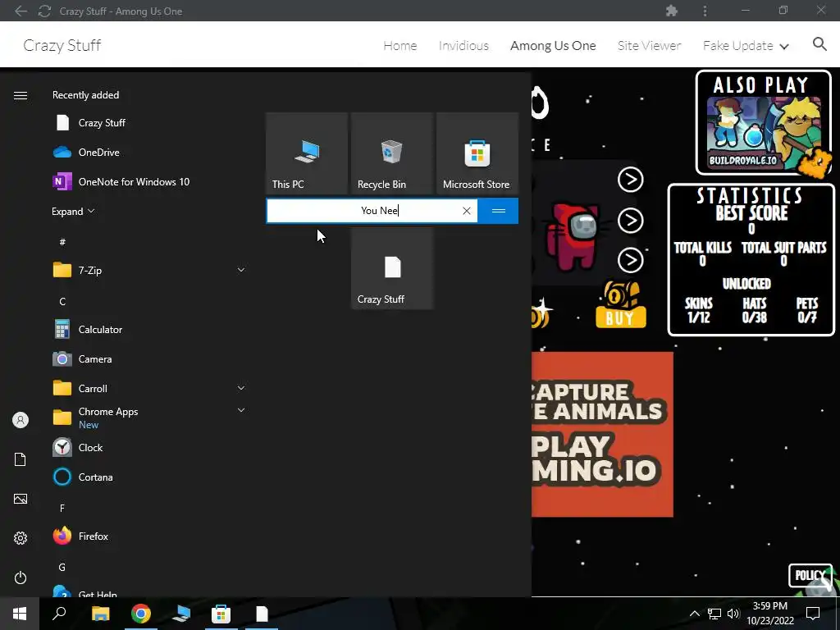This screenshot has width=840, height=630.
Task: Clear the tile group name text
Action: click(467, 211)
